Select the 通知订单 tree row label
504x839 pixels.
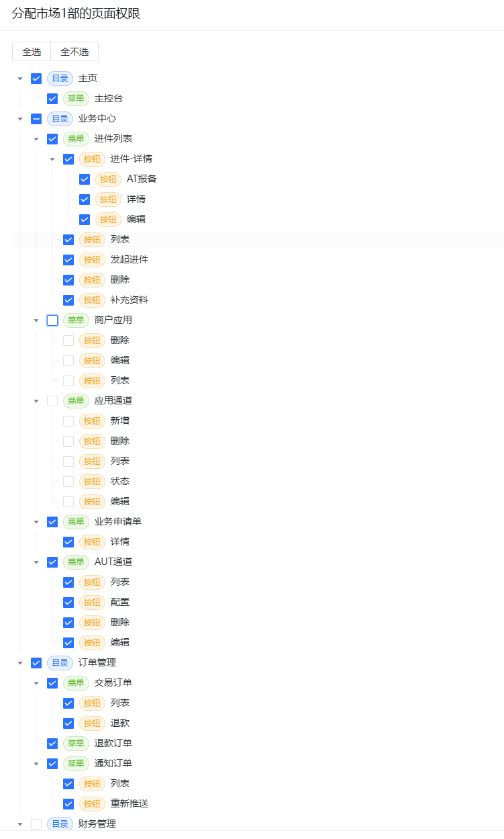(113, 764)
